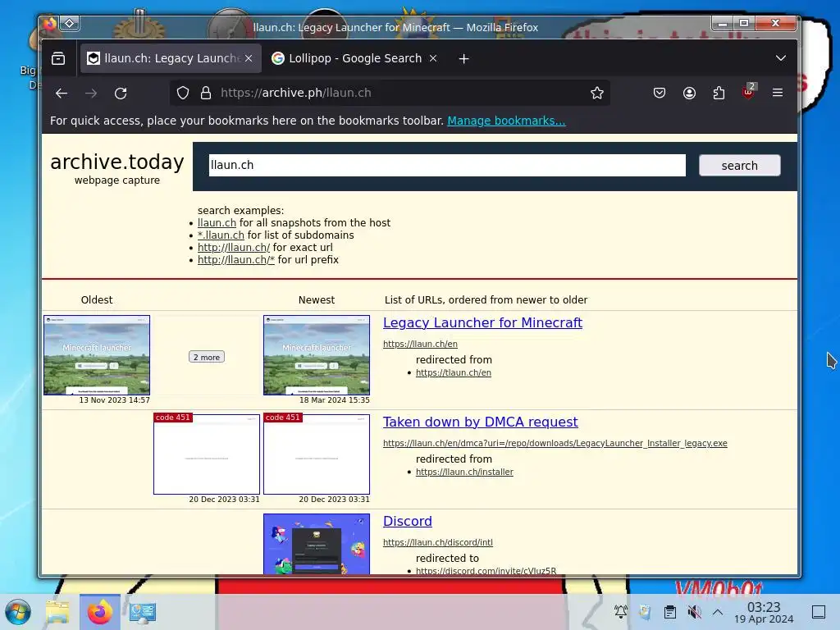The width and height of the screenshot is (840, 630).
Task: Click the show desktop button
Action: (x=819, y=612)
